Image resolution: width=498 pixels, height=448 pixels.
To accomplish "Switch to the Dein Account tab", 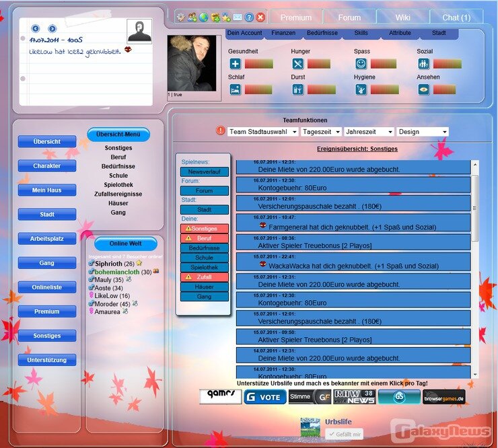I will [x=244, y=33].
